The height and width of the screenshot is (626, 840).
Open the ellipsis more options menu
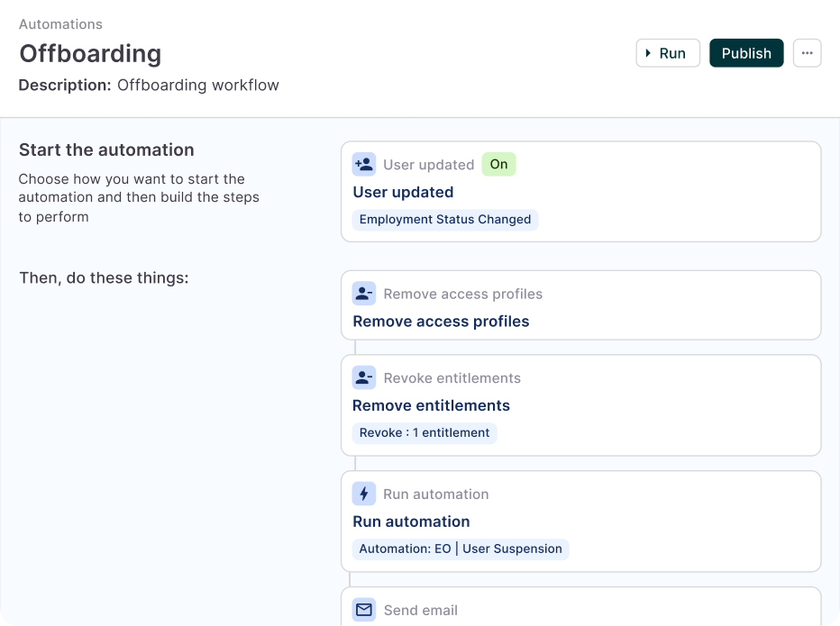807,53
